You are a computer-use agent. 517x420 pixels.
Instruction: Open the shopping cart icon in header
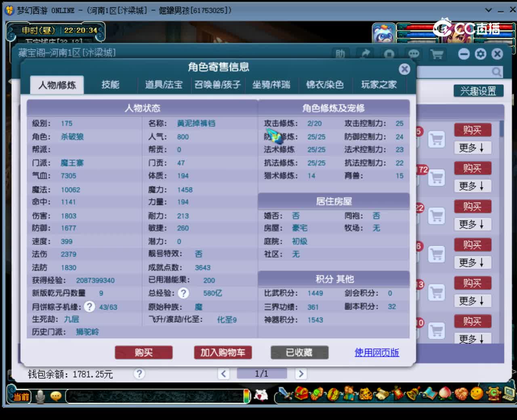437,54
